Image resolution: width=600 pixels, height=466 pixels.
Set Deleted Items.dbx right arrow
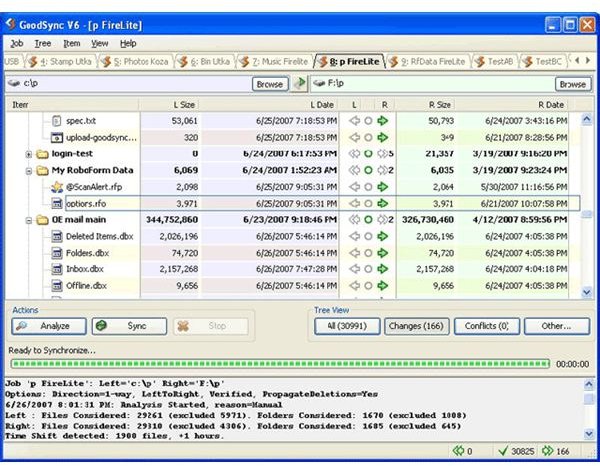tap(382, 236)
